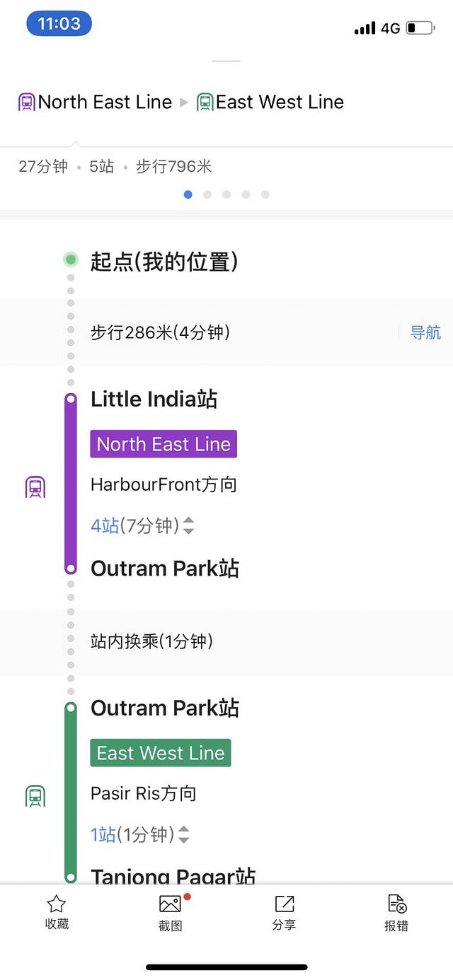Viewport: 453px width, 980px height.
Task: Select the last route page dot
Action: (x=265, y=194)
